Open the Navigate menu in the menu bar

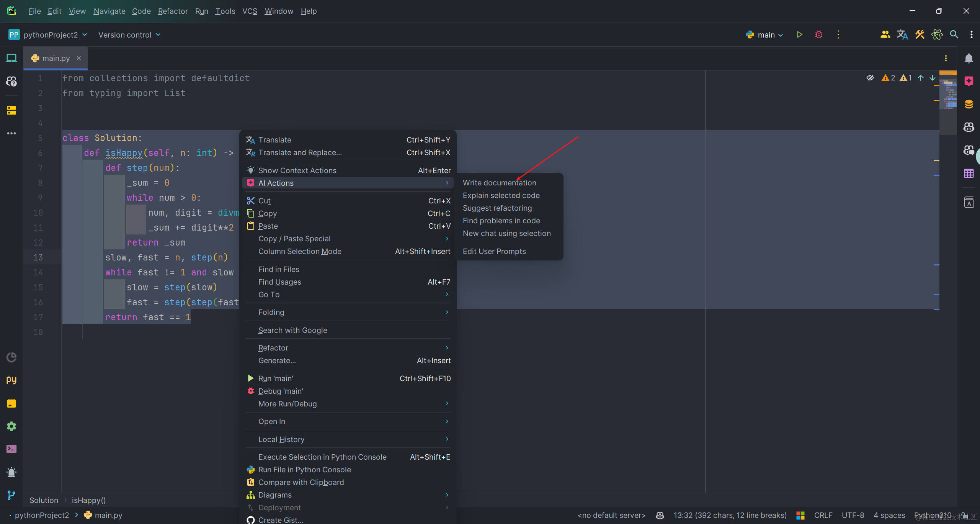(x=109, y=11)
